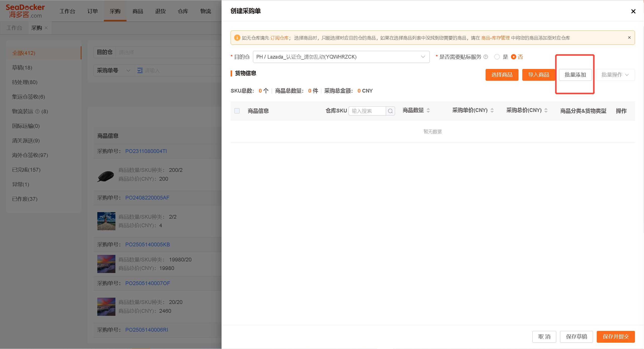The image size is (644, 349).
Task: Select 否 for labeling service
Action: [x=513, y=57]
